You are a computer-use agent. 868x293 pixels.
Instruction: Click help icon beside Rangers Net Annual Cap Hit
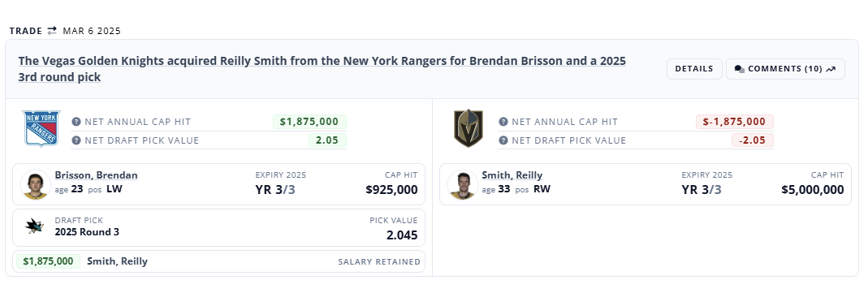tap(76, 122)
